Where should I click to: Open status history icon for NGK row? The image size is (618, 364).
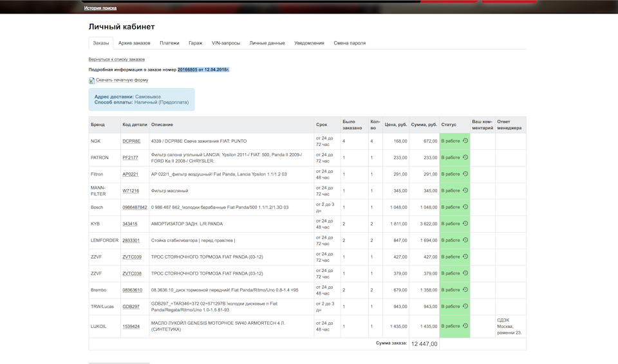click(465, 141)
